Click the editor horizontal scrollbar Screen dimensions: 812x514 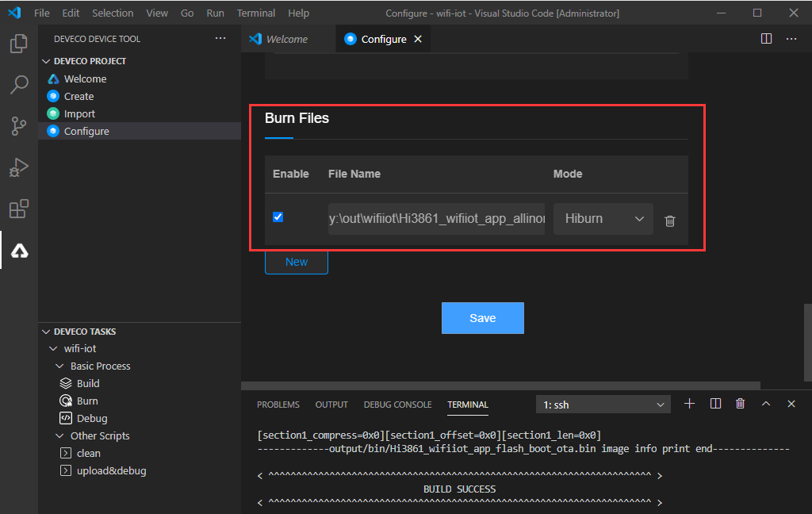[500, 385]
